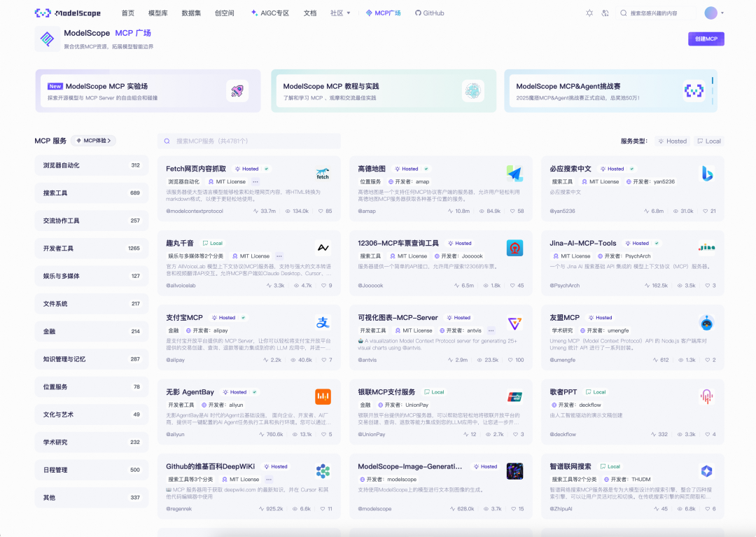Image resolution: width=756 pixels, height=537 pixels.
Task: Click the MCP 广场 diamond logo beside page title
Action: click(x=47, y=39)
